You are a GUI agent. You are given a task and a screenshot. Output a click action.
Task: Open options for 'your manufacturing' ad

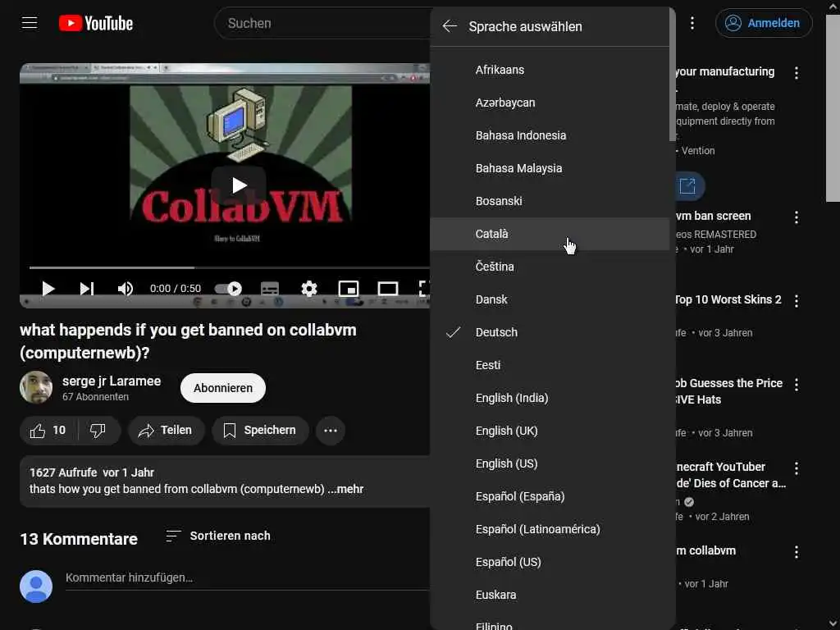coord(797,73)
